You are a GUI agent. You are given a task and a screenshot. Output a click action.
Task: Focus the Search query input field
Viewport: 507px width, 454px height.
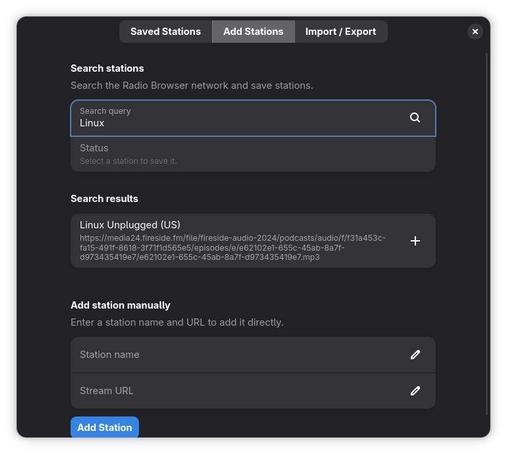point(253,118)
